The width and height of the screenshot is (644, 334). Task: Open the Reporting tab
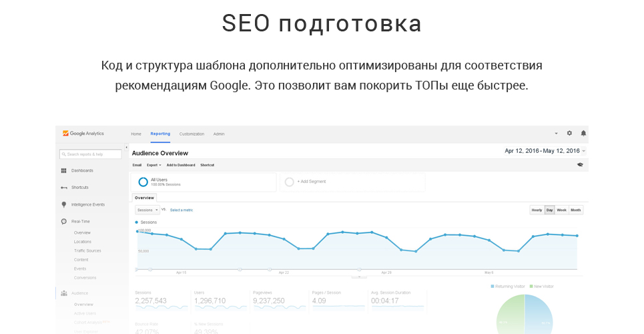click(160, 134)
